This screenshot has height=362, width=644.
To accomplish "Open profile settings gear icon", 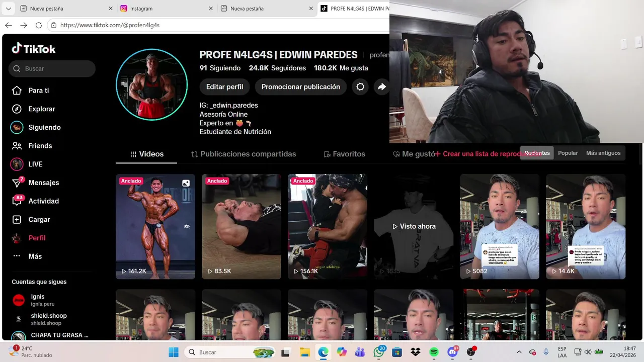I will point(360,87).
